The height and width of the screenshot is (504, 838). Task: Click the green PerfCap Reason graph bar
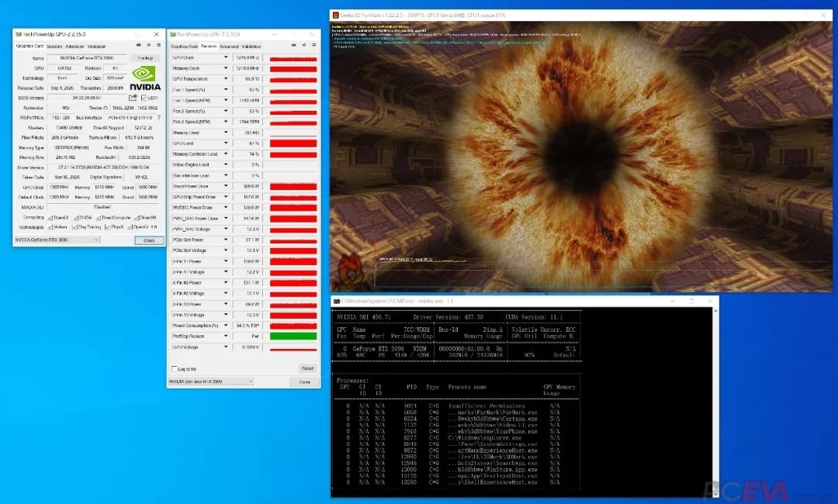293,336
